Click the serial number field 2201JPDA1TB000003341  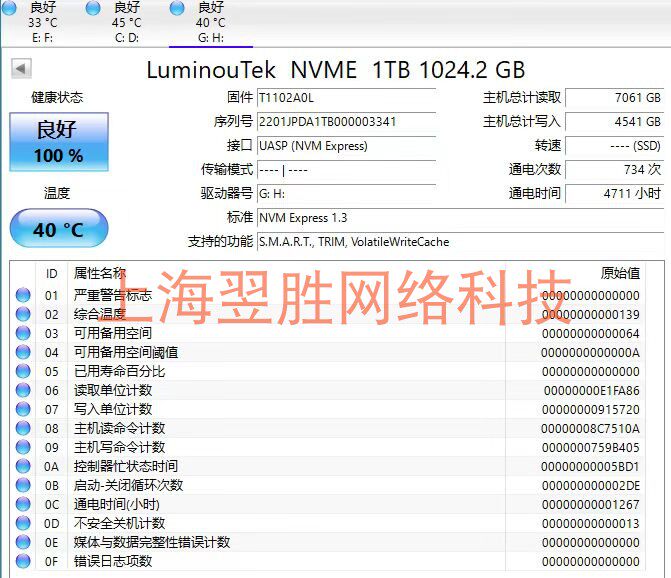(x=347, y=122)
